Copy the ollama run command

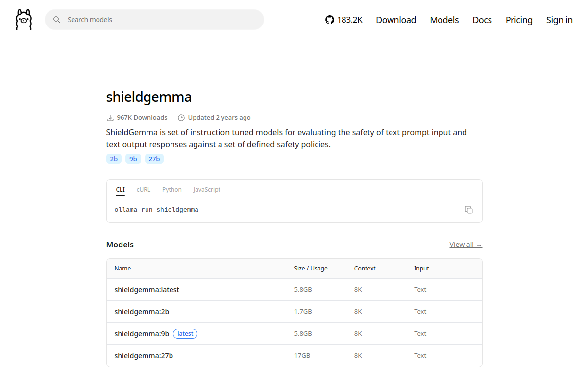[x=469, y=210]
